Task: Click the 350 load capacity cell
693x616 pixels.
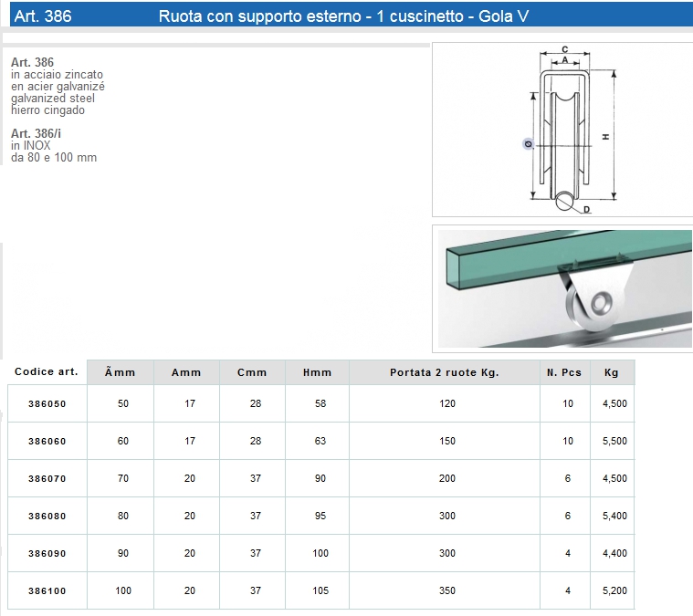Action: click(x=446, y=590)
